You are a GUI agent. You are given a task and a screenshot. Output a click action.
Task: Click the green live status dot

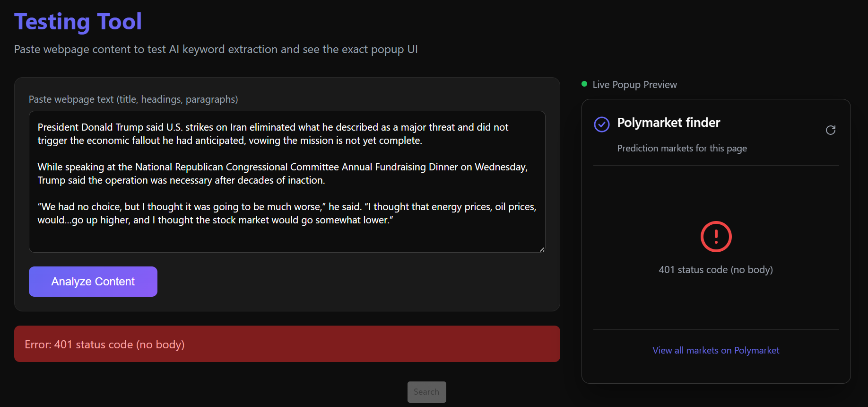coord(584,84)
